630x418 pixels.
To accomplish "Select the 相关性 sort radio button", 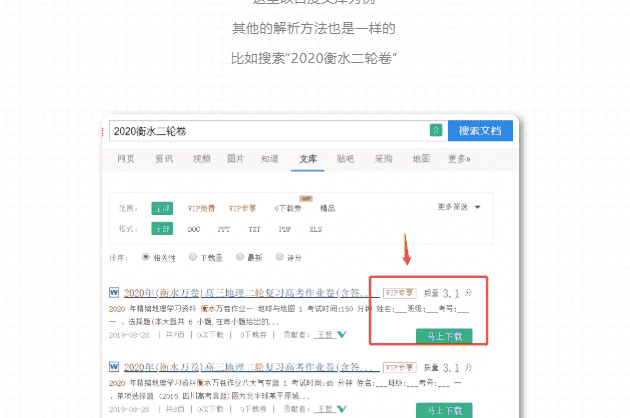I will click(x=146, y=257).
